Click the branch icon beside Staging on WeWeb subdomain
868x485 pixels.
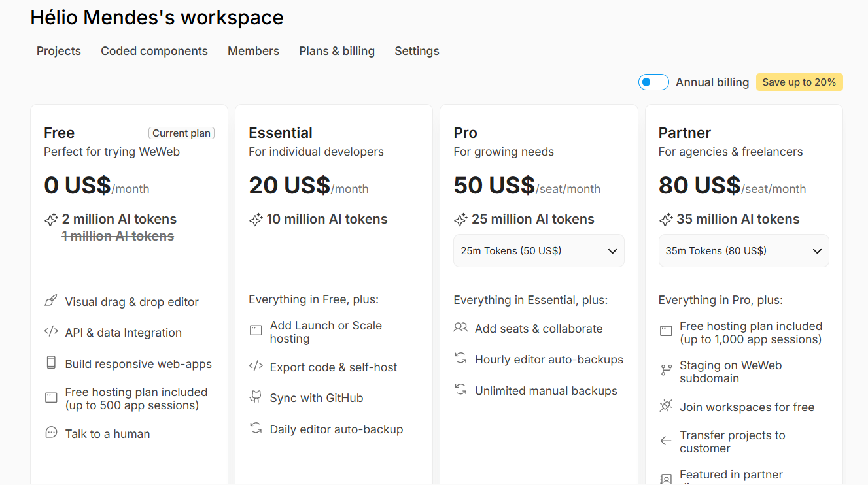tap(666, 371)
